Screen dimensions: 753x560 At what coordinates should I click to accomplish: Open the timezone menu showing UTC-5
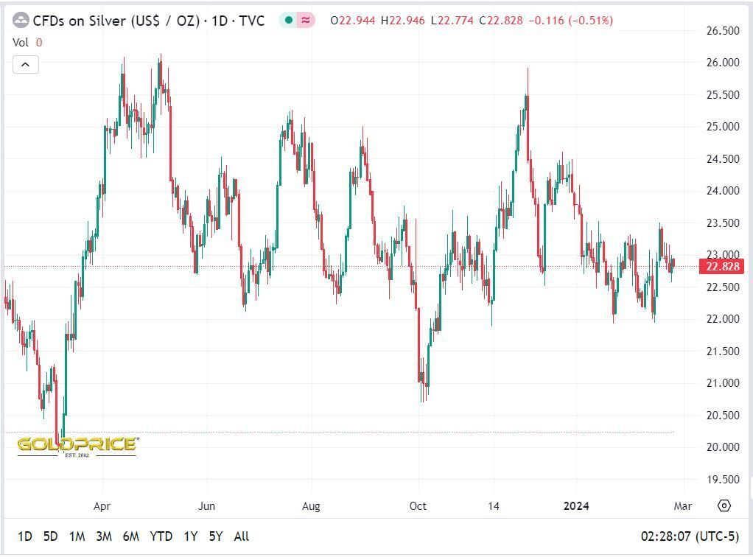[x=690, y=536]
